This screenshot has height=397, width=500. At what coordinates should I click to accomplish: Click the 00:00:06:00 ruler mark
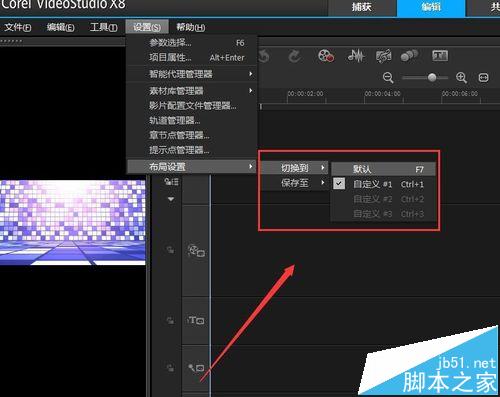(460, 94)
